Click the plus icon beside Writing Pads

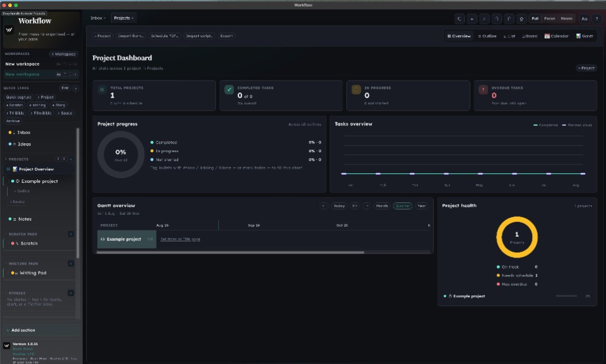click(71, 263)
